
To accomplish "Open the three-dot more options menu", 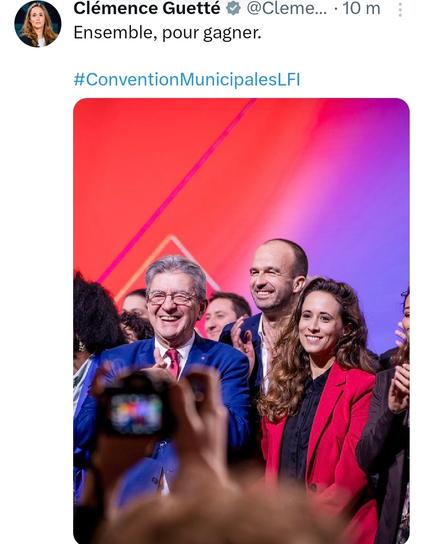I will coord(400,10).
